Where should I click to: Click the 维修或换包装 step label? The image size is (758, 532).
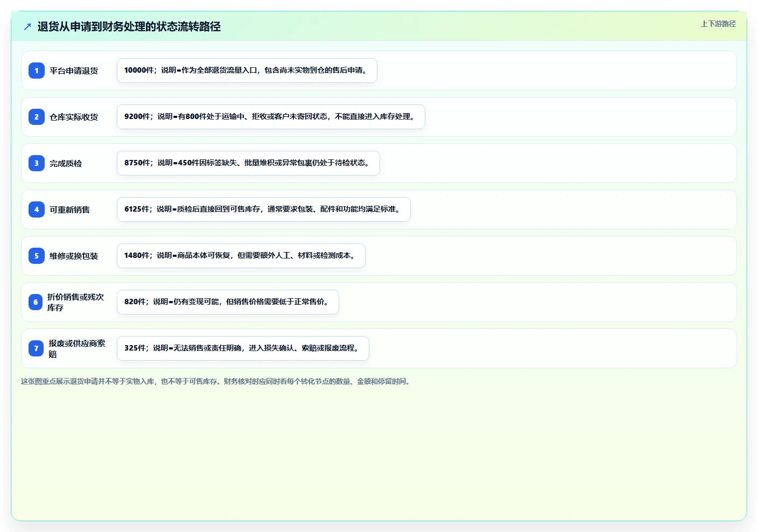(74, 256)
